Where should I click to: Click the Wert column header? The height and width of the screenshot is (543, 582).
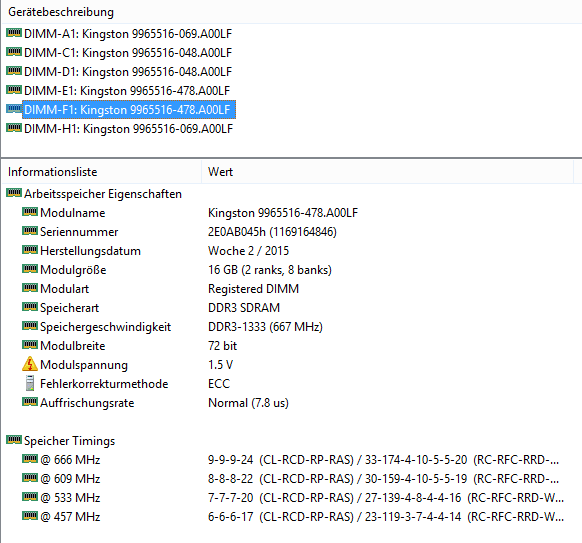click(220, 172)
